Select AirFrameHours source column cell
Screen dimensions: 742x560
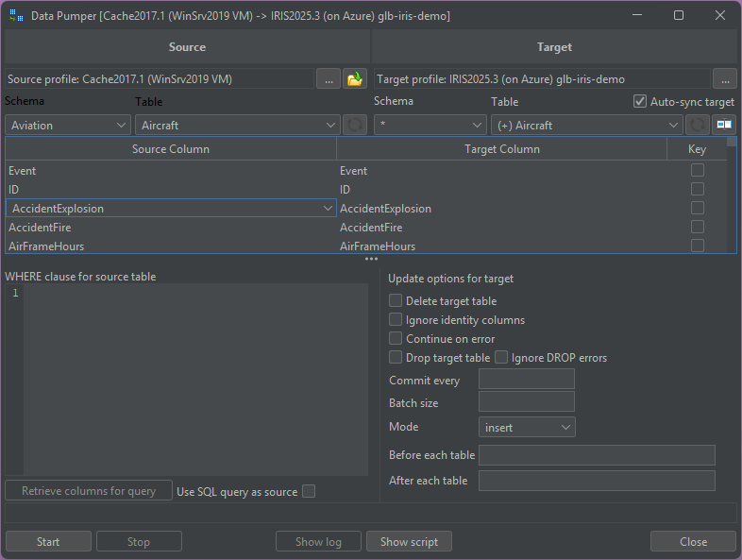[x=170, y=246]
